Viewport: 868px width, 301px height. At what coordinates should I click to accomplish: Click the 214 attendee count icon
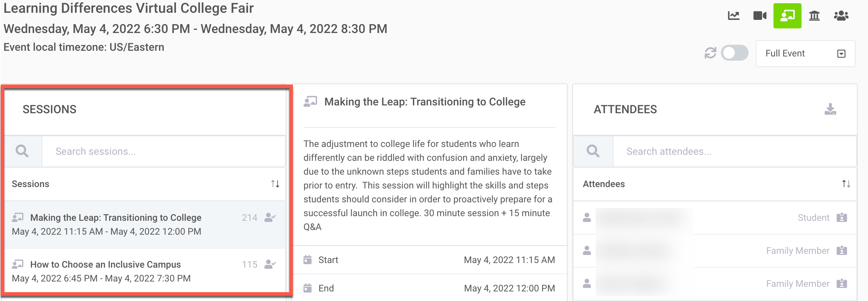tap(270, 218)
